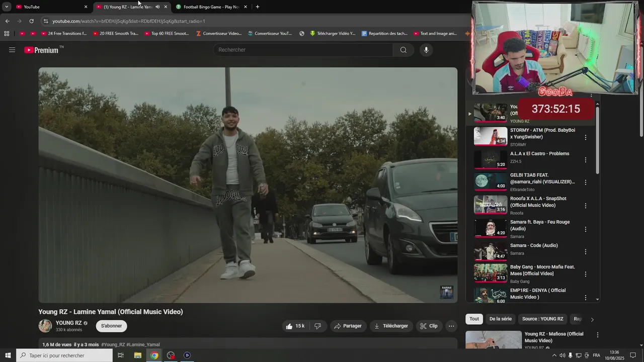Screen dimensions: 644x362
Task: Focus the Rechercher search field
Action: pos(303,50)
